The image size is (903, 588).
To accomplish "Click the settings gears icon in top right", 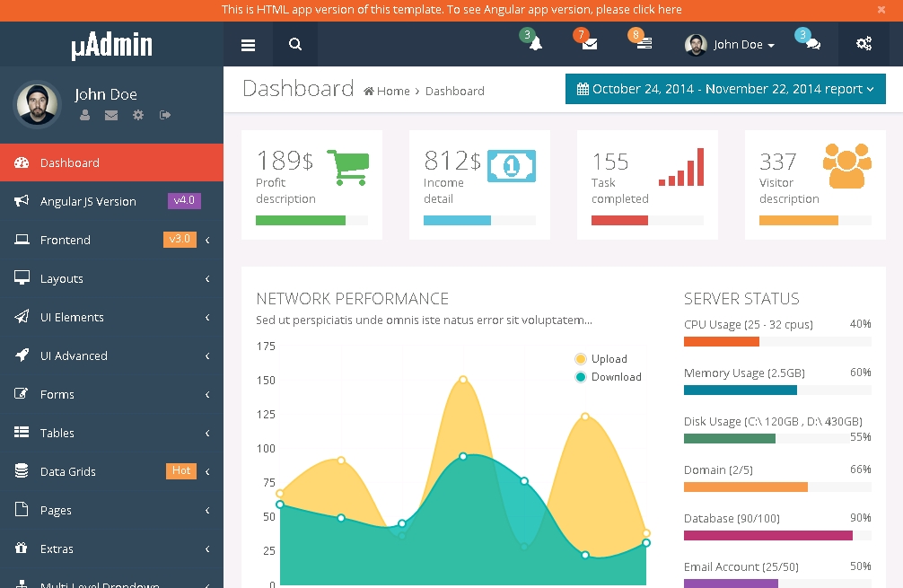I will (864, 44).
